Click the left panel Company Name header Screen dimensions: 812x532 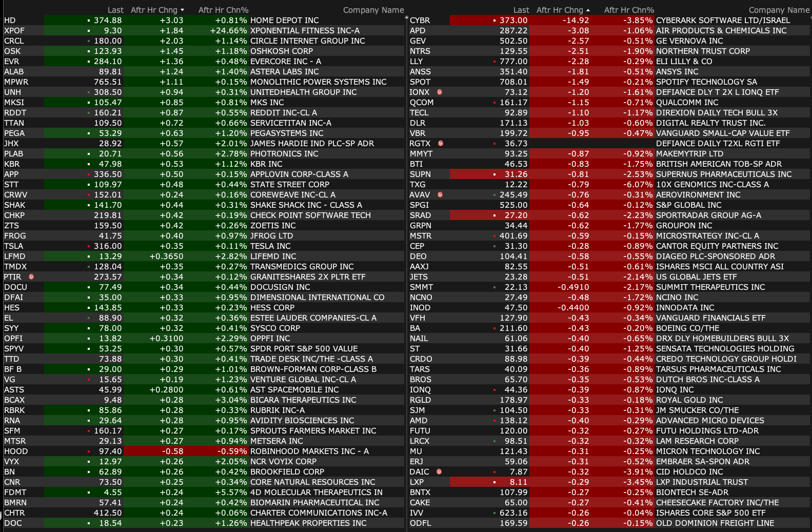click(x=373, y=10)
